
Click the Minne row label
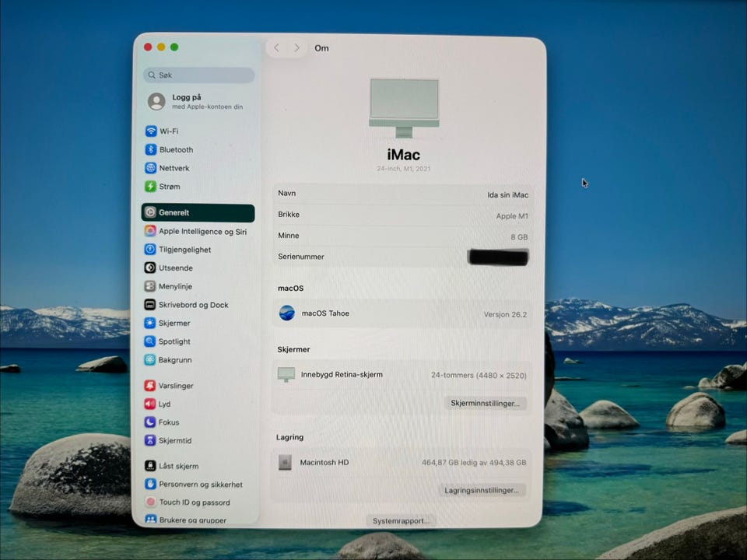tap(289, 235)
